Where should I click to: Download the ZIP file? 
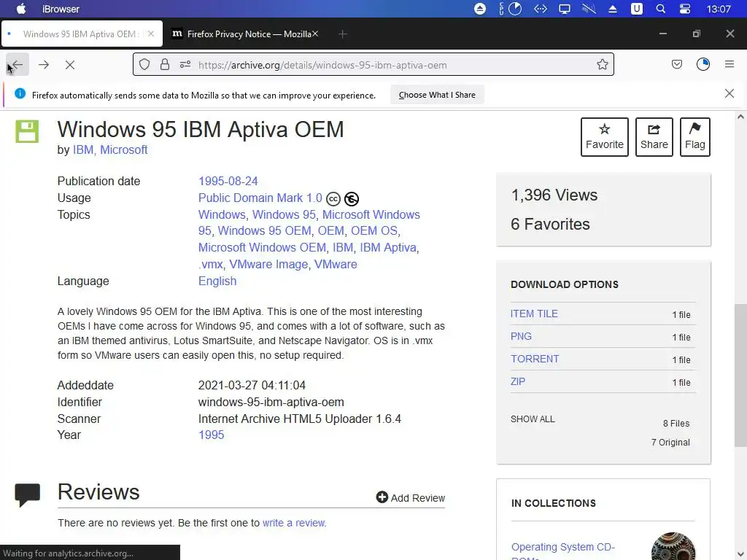pos(518,381)
